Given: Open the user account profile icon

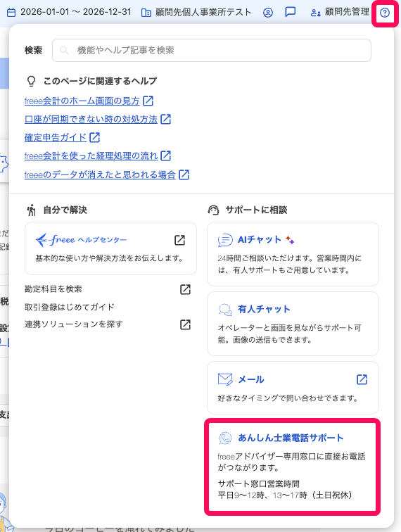Looking at the screenshot, I should (268, 13).
